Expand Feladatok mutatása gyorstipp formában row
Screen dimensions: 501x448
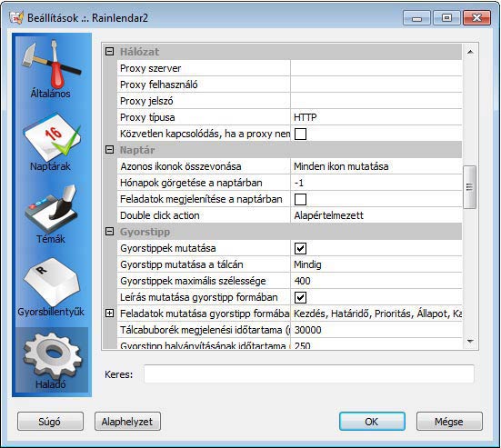[x=109, y=314]
